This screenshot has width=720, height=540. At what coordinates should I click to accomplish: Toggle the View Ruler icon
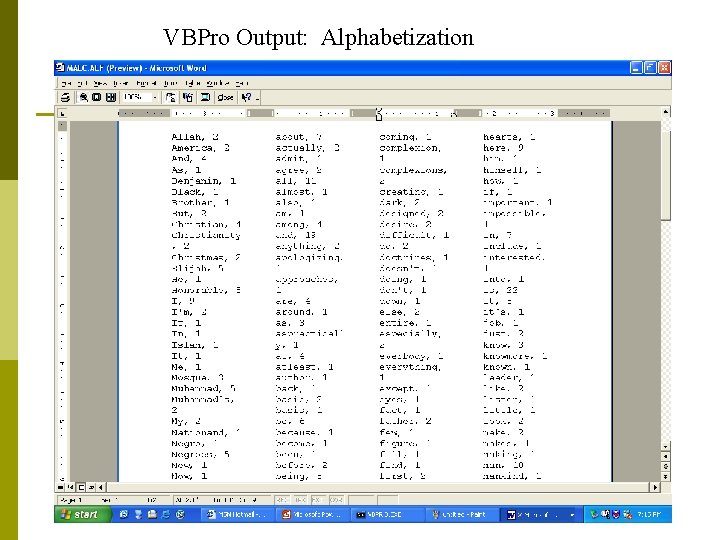tap(170, 97)
